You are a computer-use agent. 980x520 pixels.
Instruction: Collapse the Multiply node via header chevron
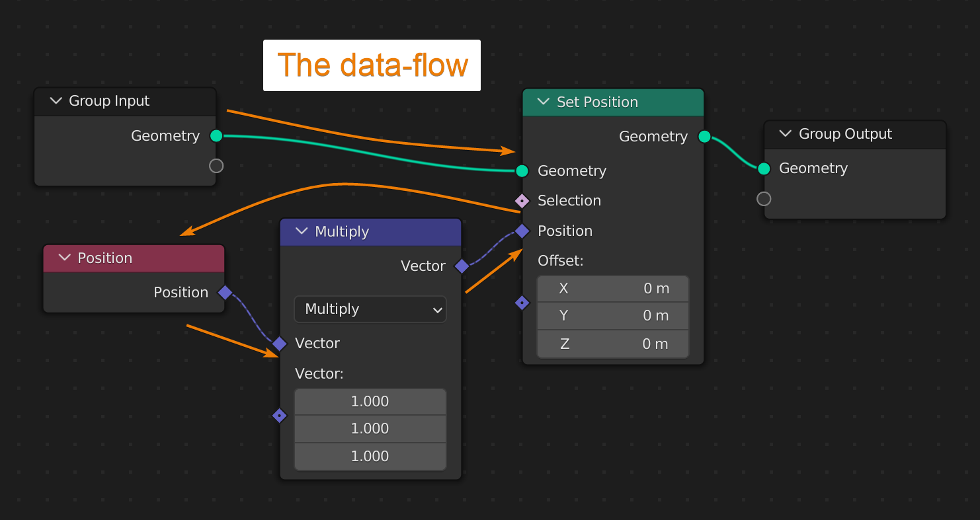(302, 231)
